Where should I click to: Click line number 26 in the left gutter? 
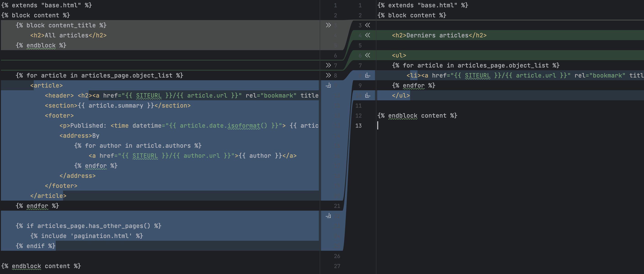[x=337, y=256]
